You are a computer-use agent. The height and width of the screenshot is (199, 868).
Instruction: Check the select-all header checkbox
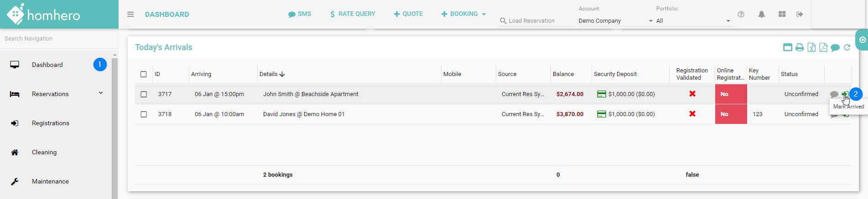click(x=144, y=74)
